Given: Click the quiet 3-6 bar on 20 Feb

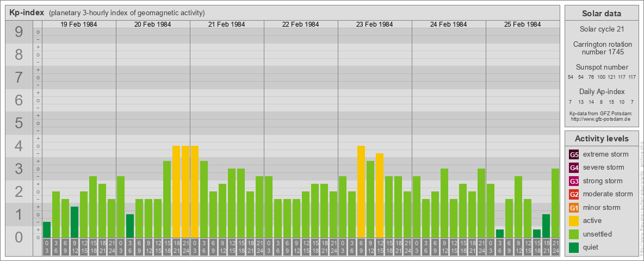Looking at the screenshot, I should pyautogui.click(x=130, y=226).
